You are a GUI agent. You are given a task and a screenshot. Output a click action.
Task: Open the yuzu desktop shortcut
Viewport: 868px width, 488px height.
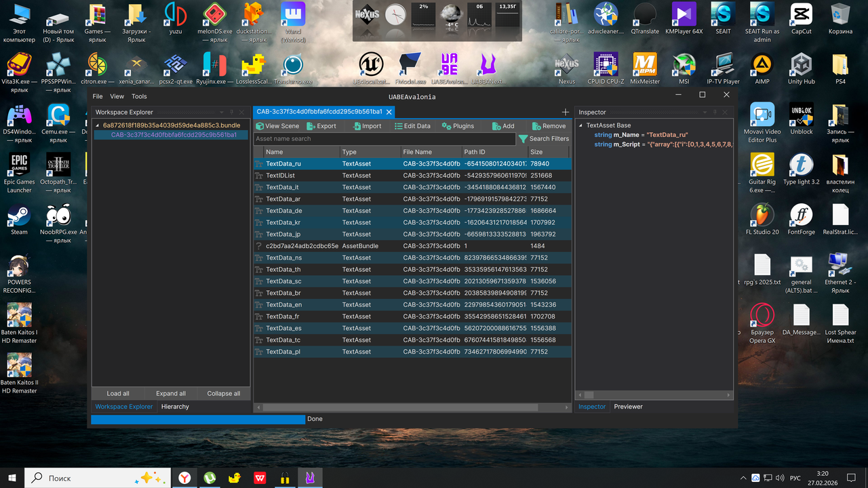coord(176,19)
